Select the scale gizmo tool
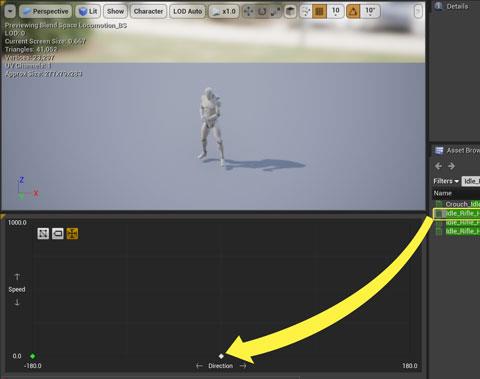 coord(276,12)
